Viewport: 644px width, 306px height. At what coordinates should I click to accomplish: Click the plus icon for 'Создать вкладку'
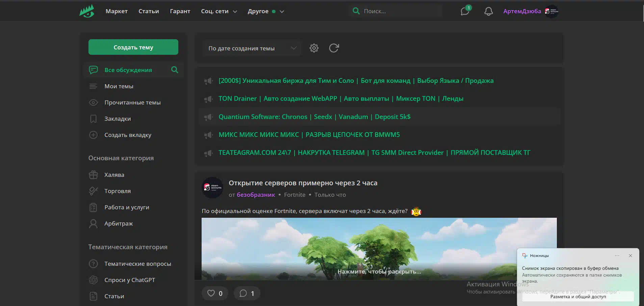pos(93,135)
